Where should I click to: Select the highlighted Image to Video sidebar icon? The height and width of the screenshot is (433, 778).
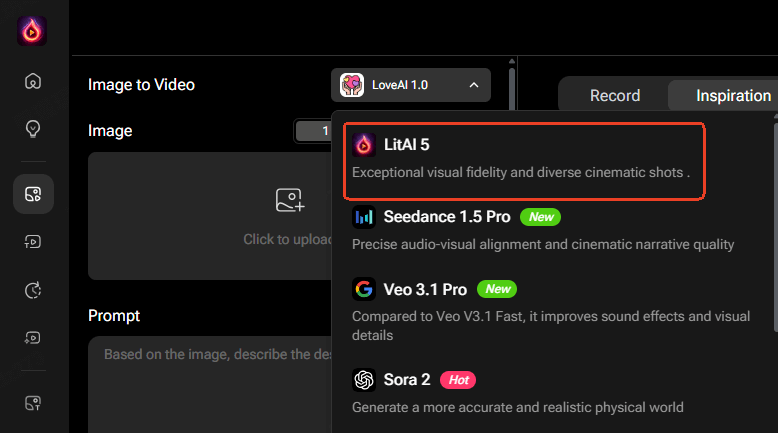(x=33, y=194)
